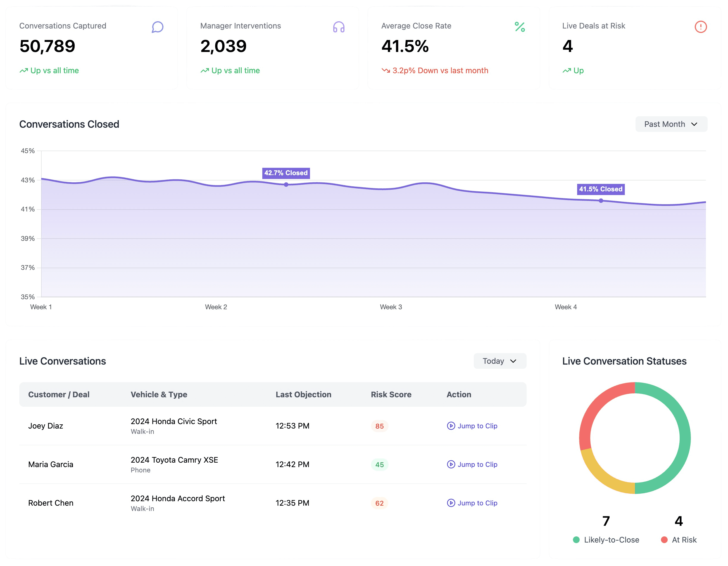Click the Action column header
This screenshot has height=566, width=728.
pyautogui.click(x=459, y=395)
